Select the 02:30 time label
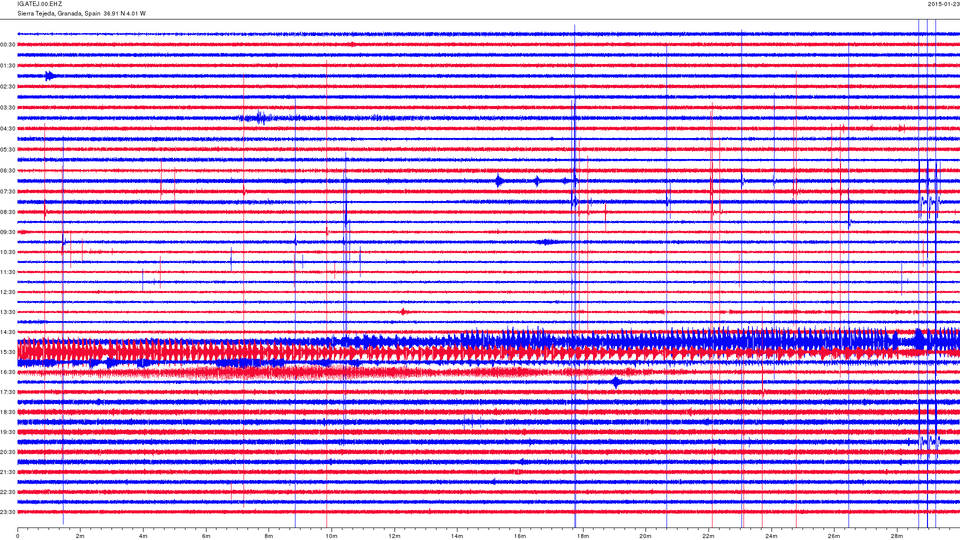The height and width of the screenshot is (540, 960). 8,87
